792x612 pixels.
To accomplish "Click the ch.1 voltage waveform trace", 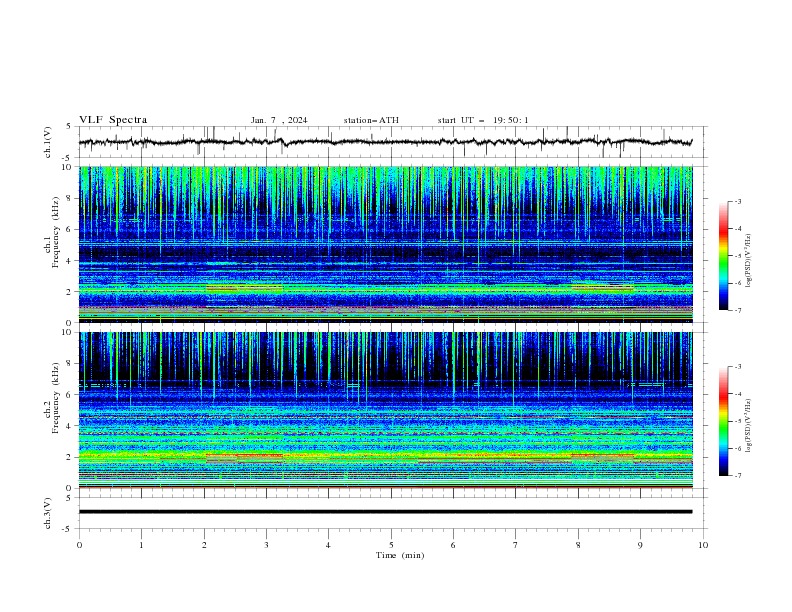I will (385, 142).
